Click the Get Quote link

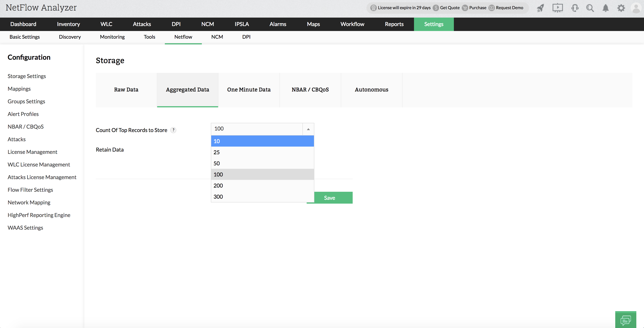[x=449, y=8]
